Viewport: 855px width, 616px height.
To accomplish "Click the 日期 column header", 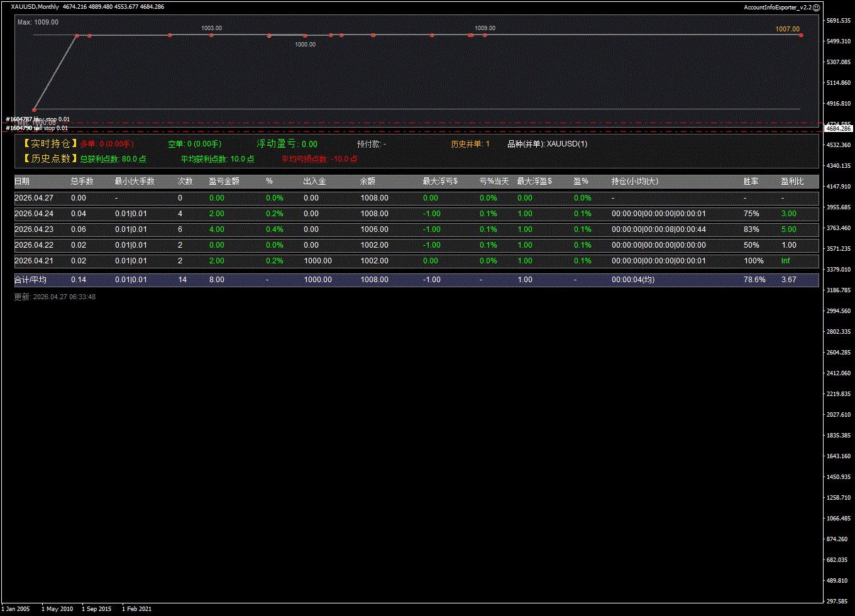I will [22, 181].
